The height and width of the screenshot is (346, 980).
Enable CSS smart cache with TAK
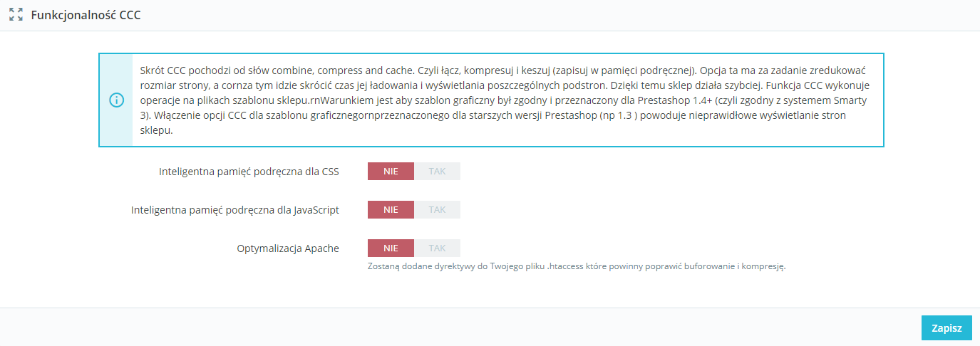click(x=437, y=172)
